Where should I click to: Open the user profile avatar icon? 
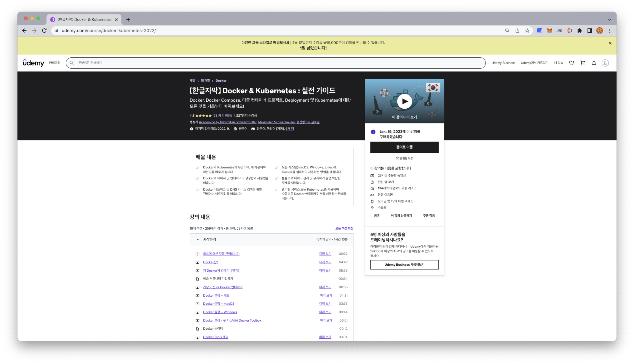pos(605,63)
